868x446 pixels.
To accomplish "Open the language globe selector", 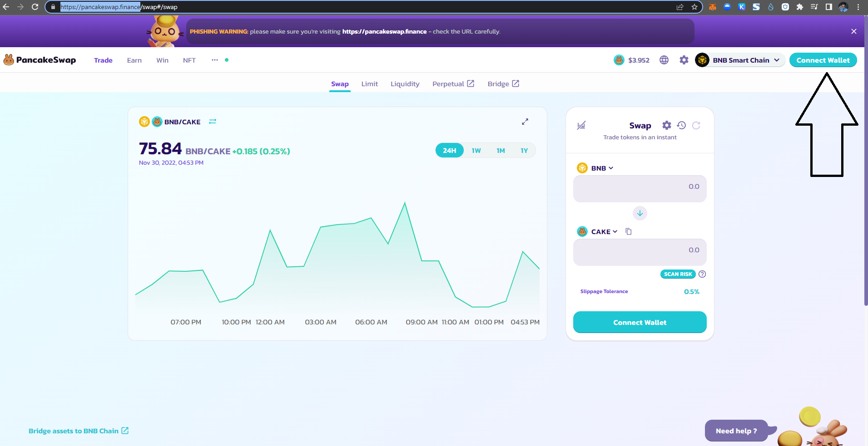I will [664, 60].
